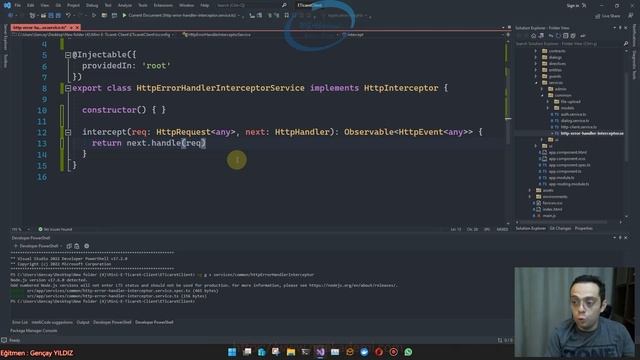This screenshot has height=360, width=640.
Task: Expand the dialogs folder
Action: pos(536,58)
